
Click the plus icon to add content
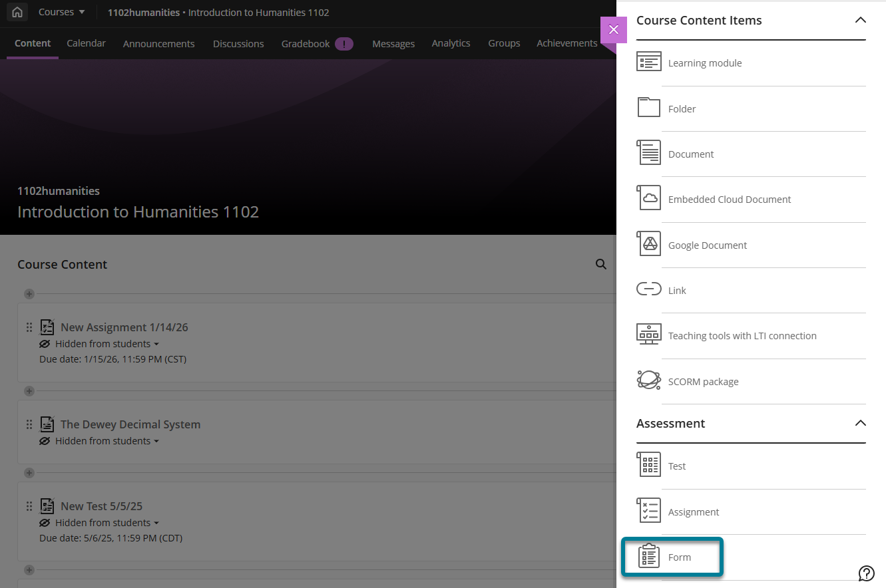point(29,294)
